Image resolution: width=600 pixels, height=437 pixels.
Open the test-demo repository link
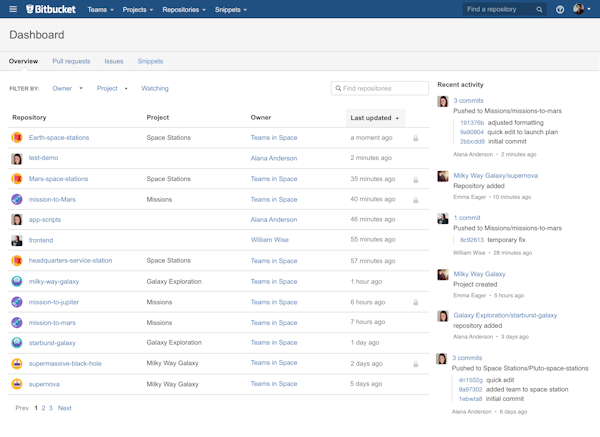pos(43,158)
